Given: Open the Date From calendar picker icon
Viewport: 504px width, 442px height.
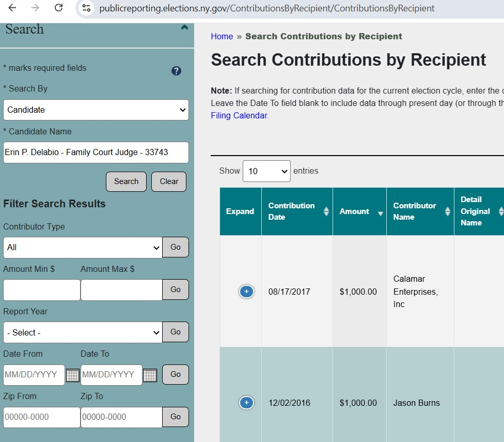Looking at the screenshot, I should (x=73, y=375).
